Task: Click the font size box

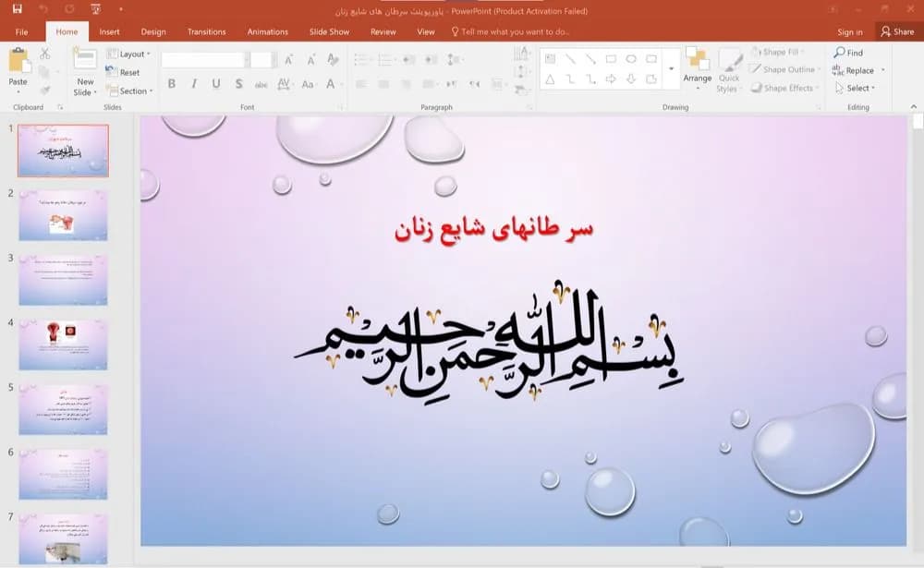Action: [261, 59]
